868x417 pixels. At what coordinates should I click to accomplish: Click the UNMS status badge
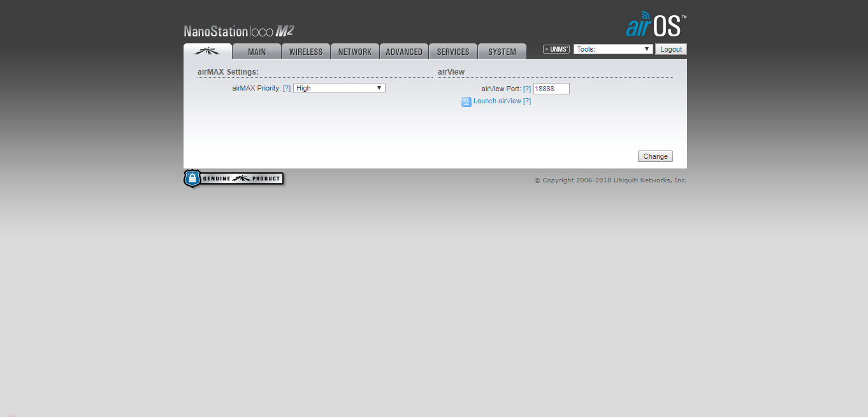[556, 49]
